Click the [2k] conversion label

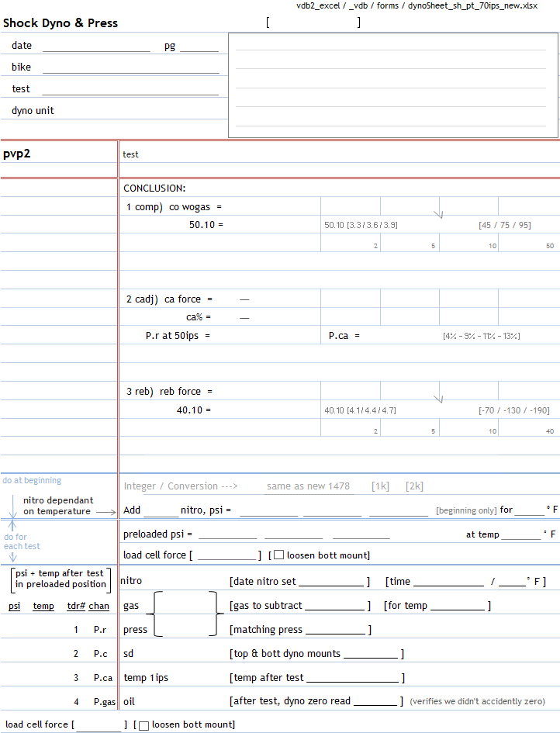pyautogui.click(x=414, y=486)
